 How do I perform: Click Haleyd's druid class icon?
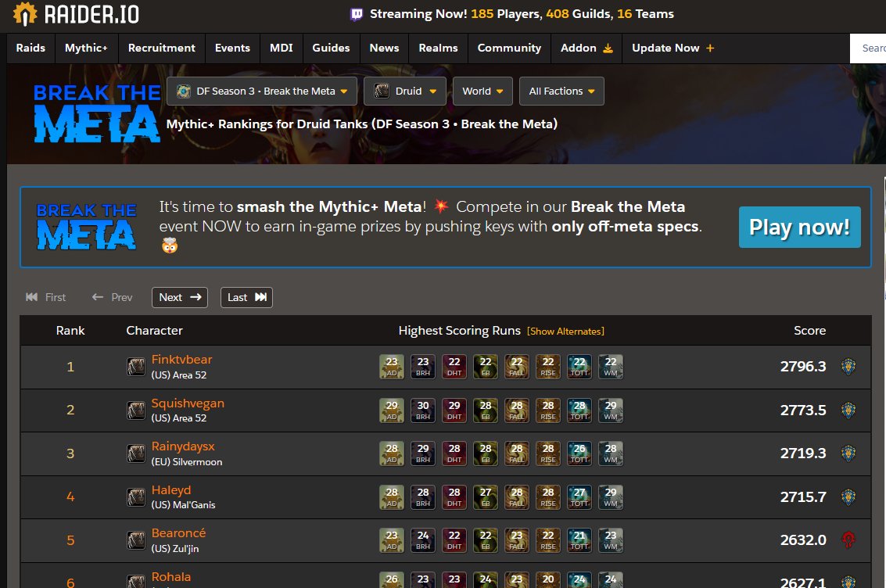click(x=135, y=497)
